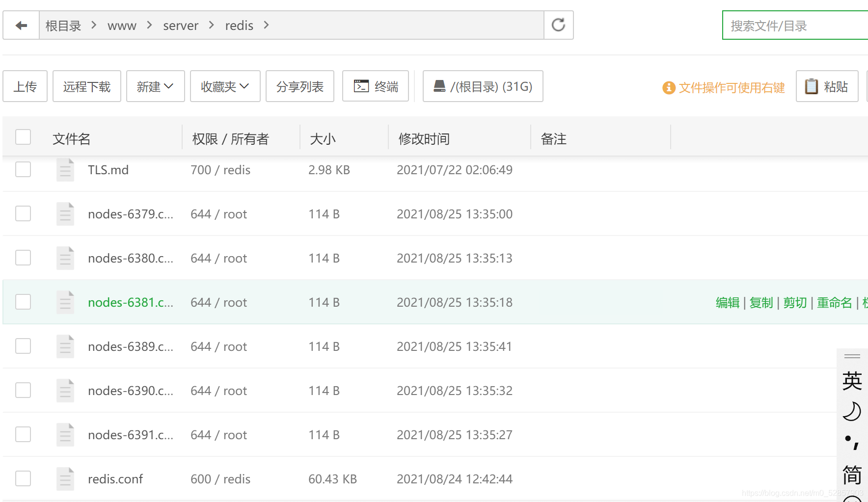Go back with the left arrow button

(x=21, y=26)
